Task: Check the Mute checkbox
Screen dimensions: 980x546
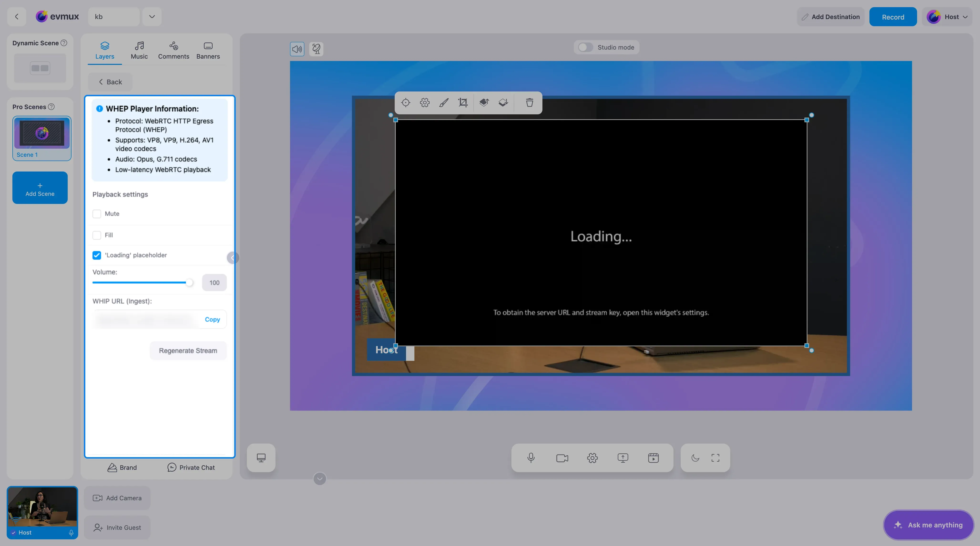Action: tap(97, 214)
